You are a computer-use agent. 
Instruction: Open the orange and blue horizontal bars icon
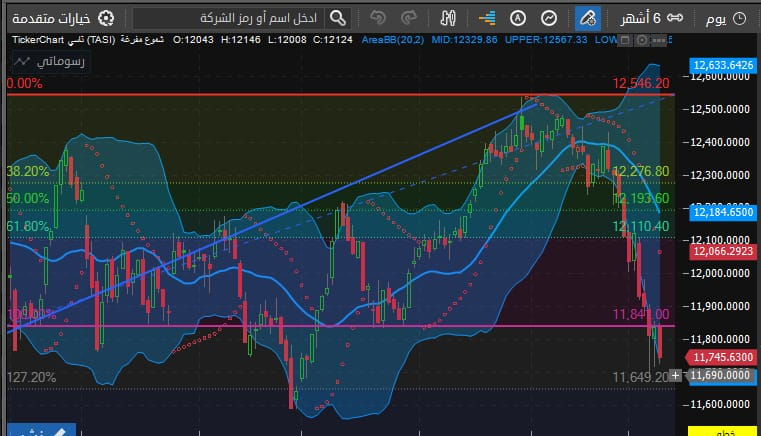point(487,18)
